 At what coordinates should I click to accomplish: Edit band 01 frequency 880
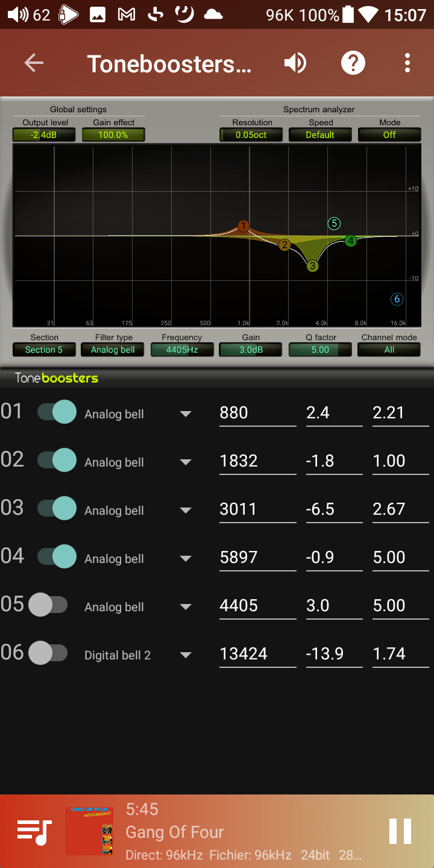tap(258, 413)
